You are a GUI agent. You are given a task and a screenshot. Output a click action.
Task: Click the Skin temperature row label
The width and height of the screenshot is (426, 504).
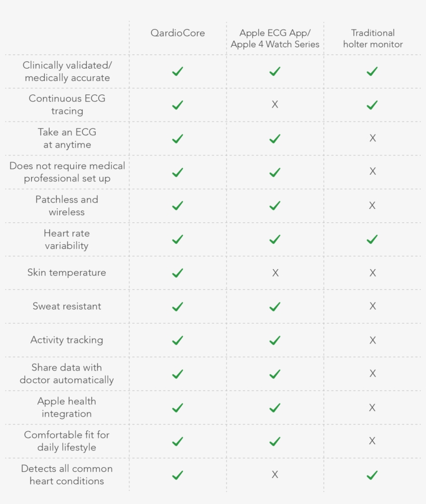(66, 273)
